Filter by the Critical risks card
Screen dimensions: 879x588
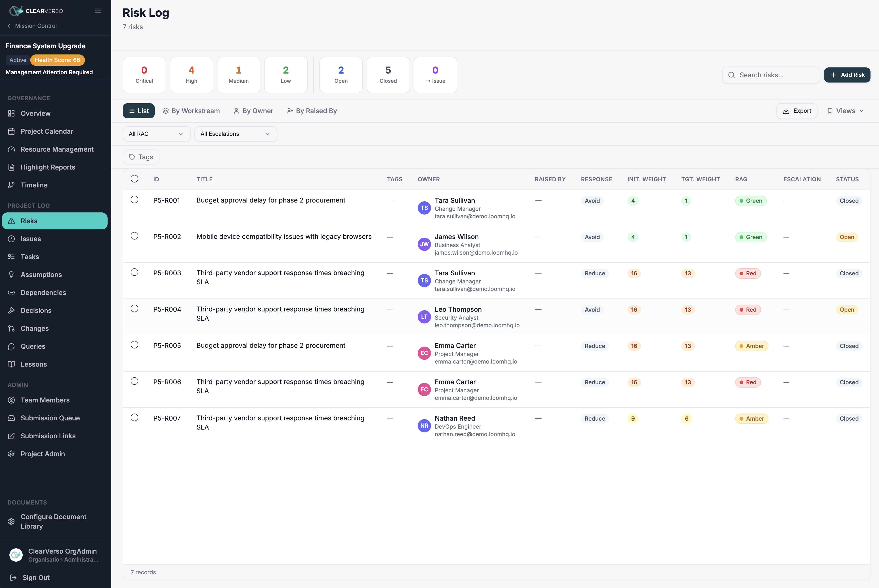tap(144, 75)
